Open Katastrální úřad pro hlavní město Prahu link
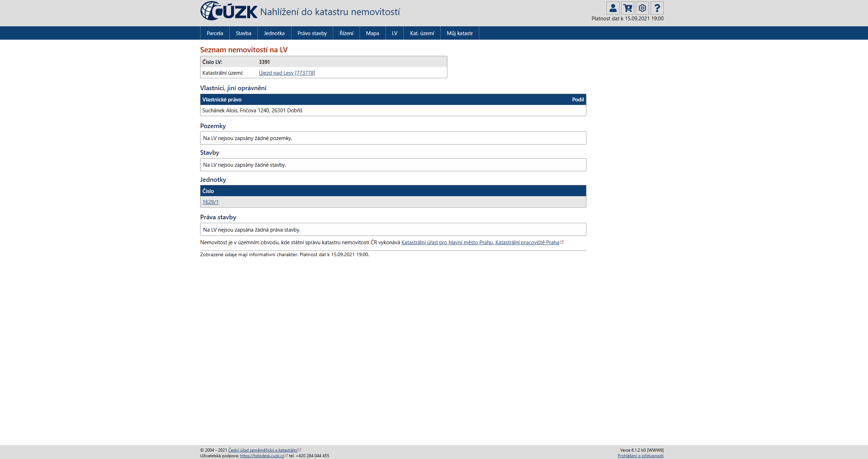 (480, 242)
